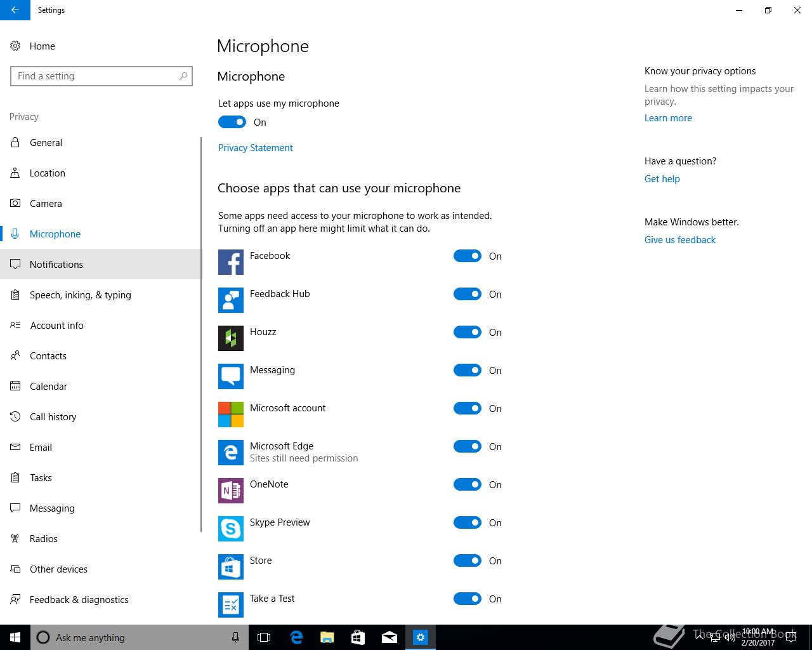Click the Get help link

click(x=662, y=178)
